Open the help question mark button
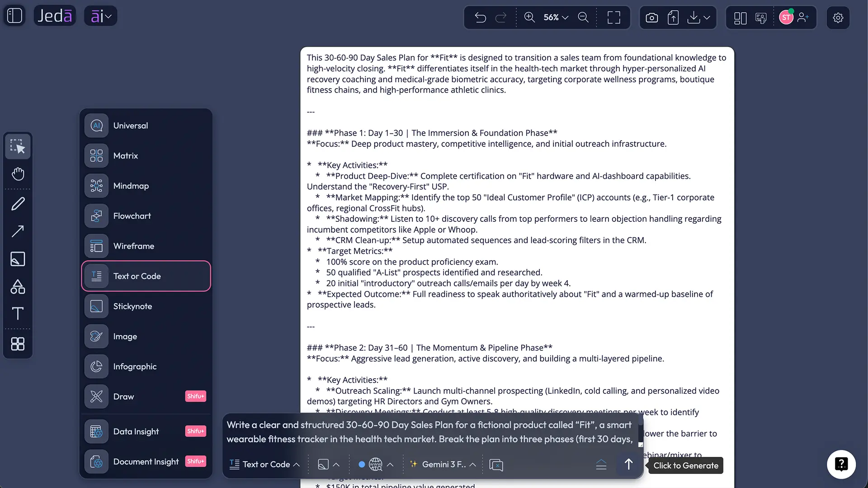 click(841, 465)
